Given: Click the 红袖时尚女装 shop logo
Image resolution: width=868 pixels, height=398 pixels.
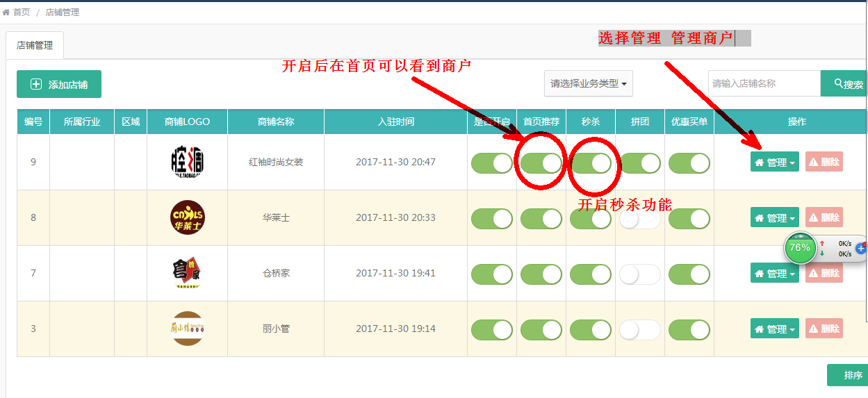Looking at the screenshot, I should 188,162.
